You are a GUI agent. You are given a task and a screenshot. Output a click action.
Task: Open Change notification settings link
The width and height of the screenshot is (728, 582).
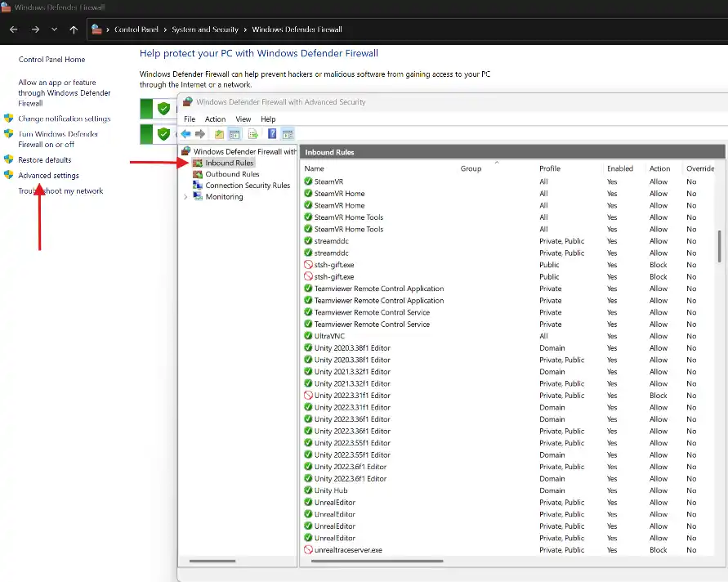tap(64, 119)
